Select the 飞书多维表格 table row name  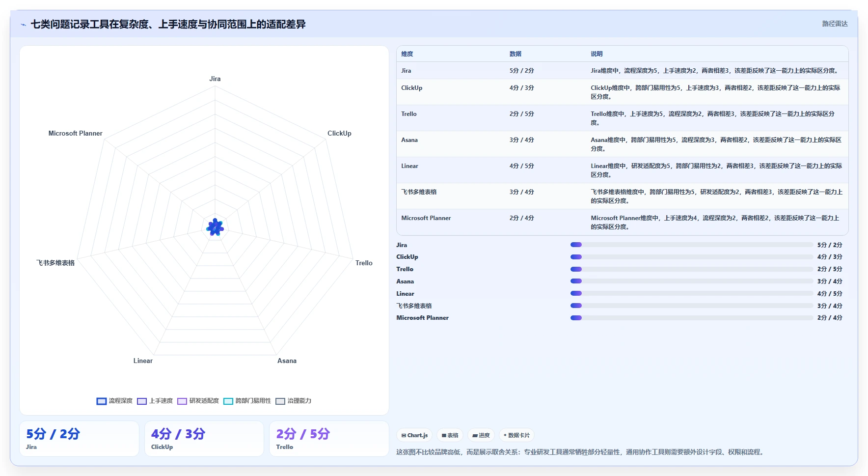pyautogui.click(x=419, y=192)
